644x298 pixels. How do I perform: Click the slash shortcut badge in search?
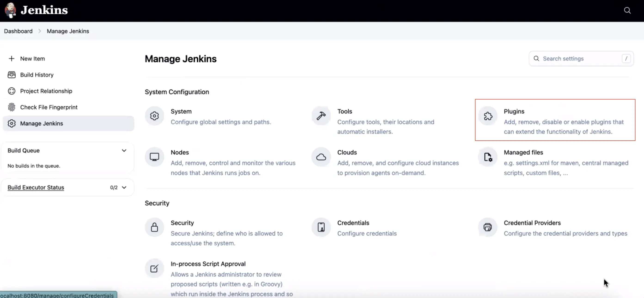pos(626,59)
